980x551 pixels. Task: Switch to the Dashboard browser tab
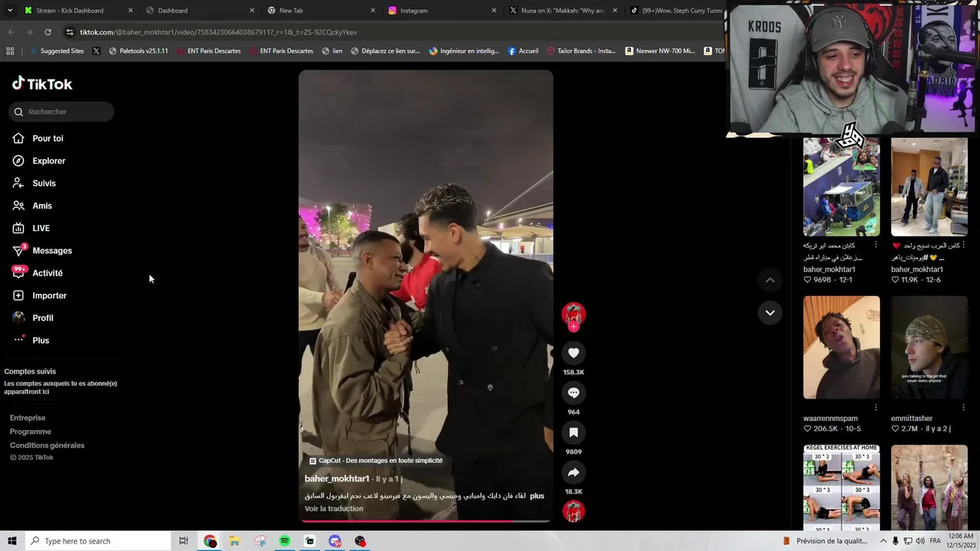click(172, 11)
